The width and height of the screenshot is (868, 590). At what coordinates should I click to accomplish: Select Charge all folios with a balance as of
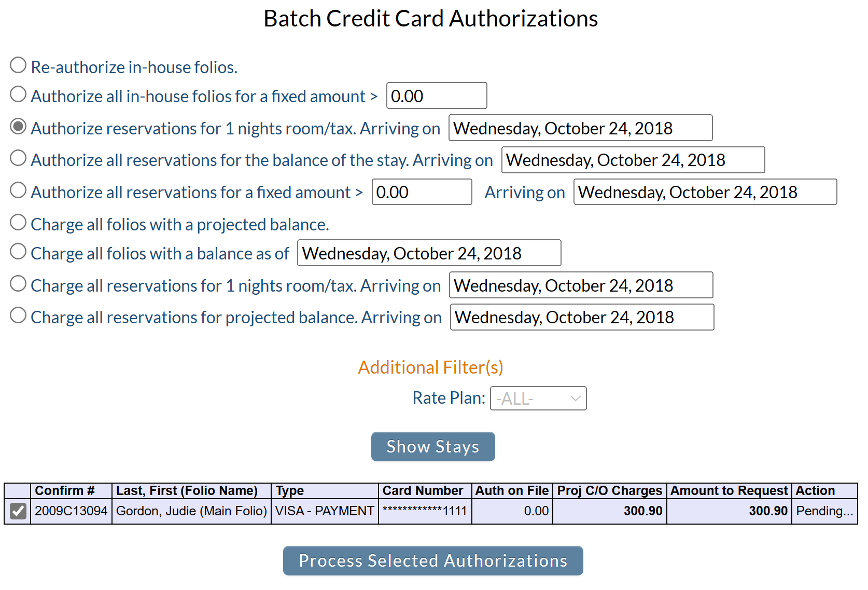click(18, 252)
